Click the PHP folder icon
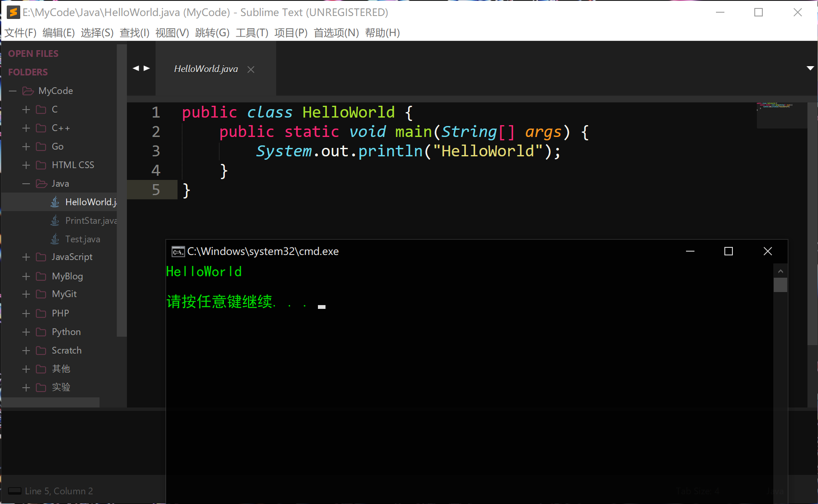The image size is (818, 504). (41, 314)
